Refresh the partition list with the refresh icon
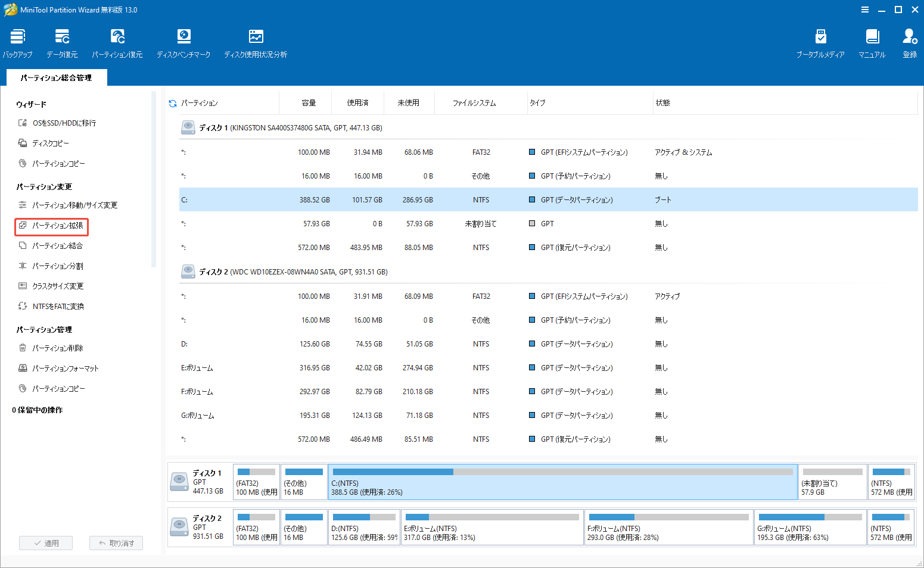The height and width of the screenshot is (568, 924). point(172,102)
